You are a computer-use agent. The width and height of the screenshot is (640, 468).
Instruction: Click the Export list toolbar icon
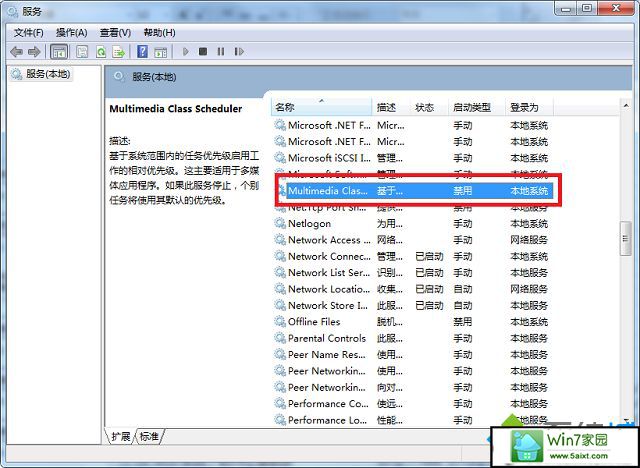(x=119, y=52)
